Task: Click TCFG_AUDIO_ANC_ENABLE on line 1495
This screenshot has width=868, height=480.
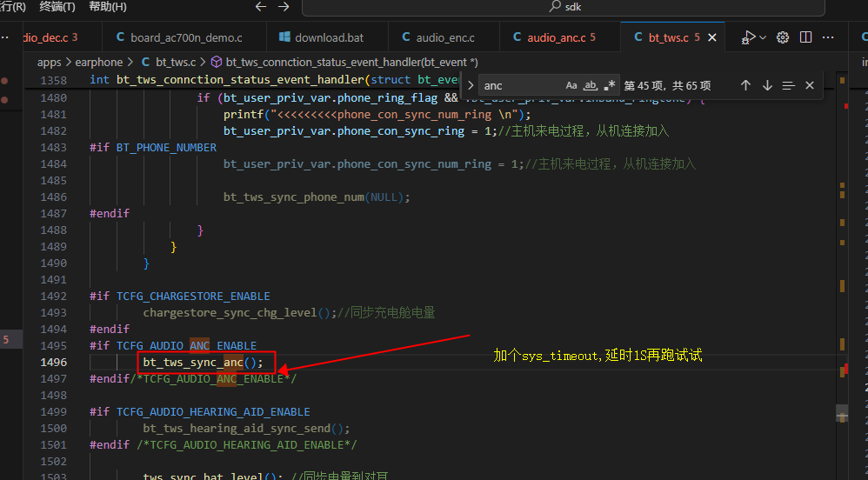Action: coord(186,345)
